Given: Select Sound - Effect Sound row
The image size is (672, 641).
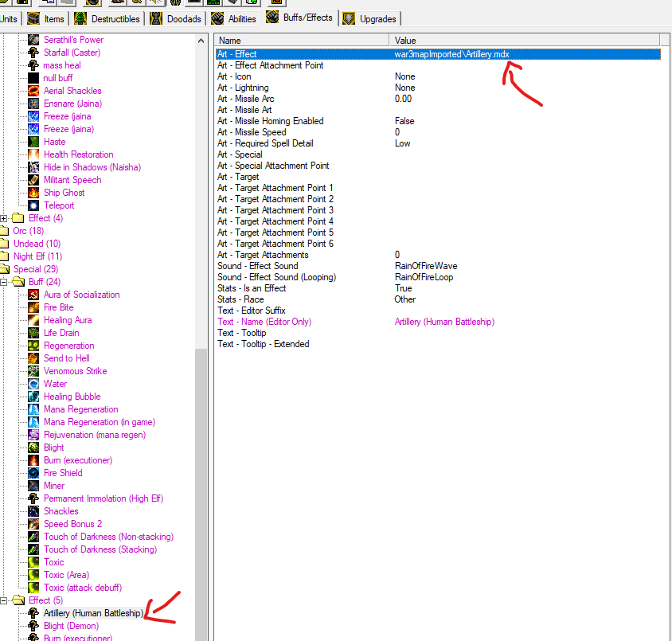Looking at the screenshot, I should 438,266.
